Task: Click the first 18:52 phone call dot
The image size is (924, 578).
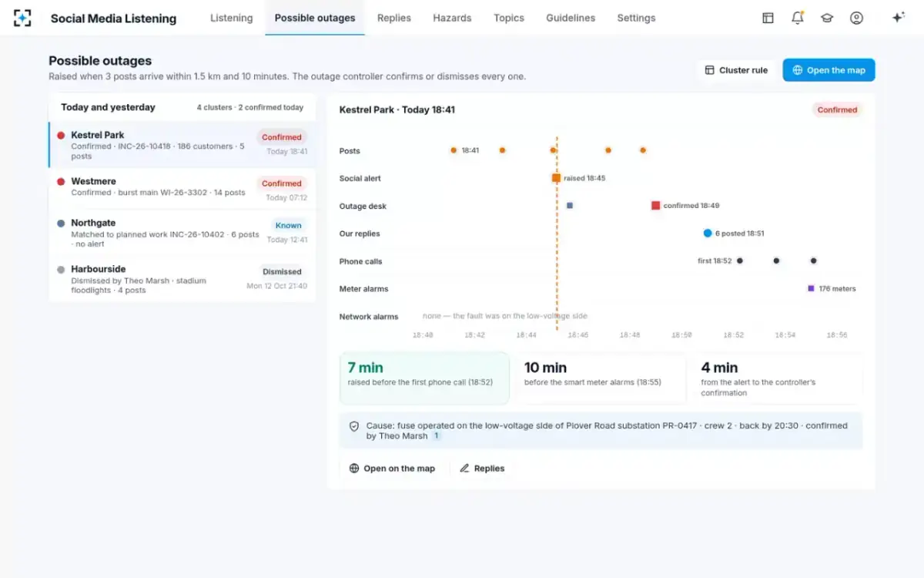Action: (x=740, y=261)
